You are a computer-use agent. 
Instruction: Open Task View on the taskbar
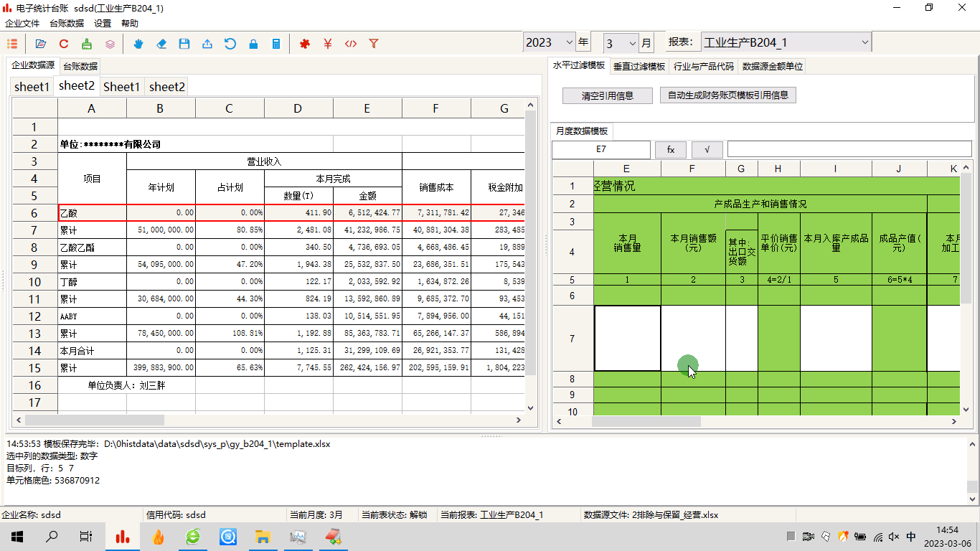(x=86, y=536)
